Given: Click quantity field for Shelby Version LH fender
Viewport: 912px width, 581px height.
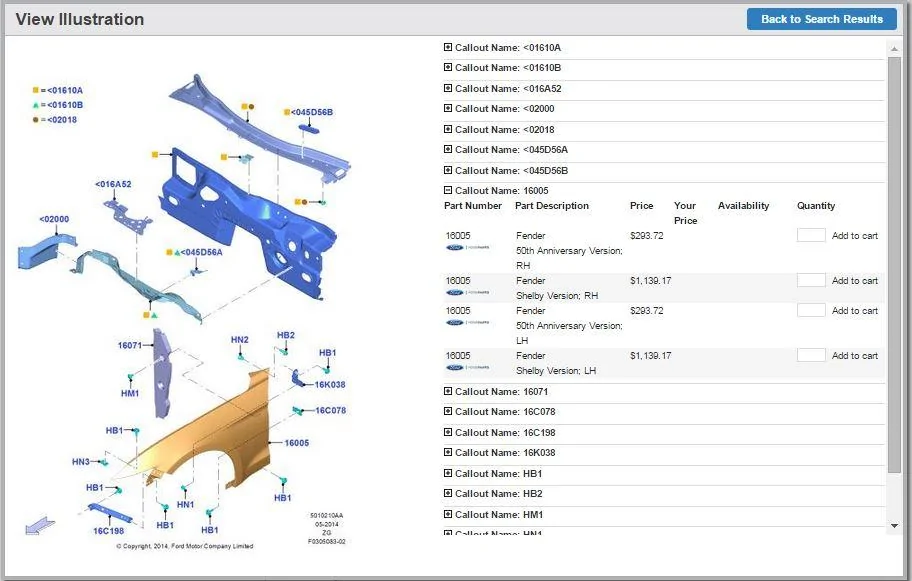Looking at the screenshot, I should click(811, 355).
